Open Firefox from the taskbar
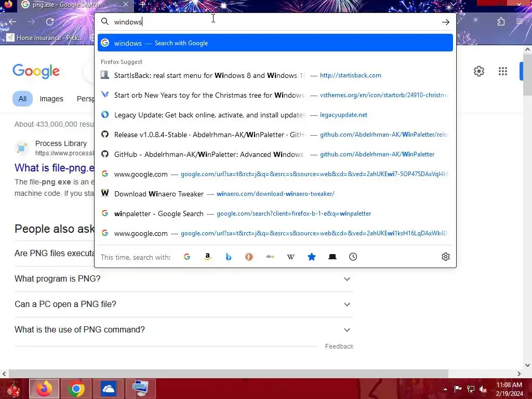 (44, 389)
